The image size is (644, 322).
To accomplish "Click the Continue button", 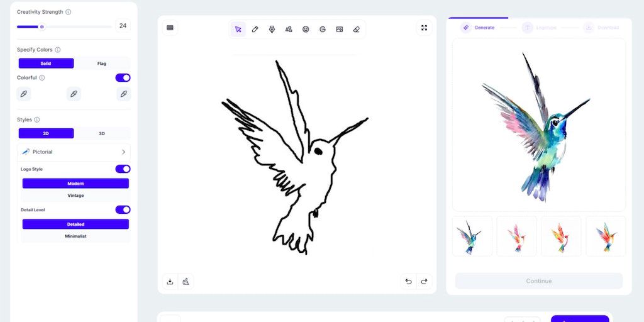I will pyautogui.click(x=539, y=281).
